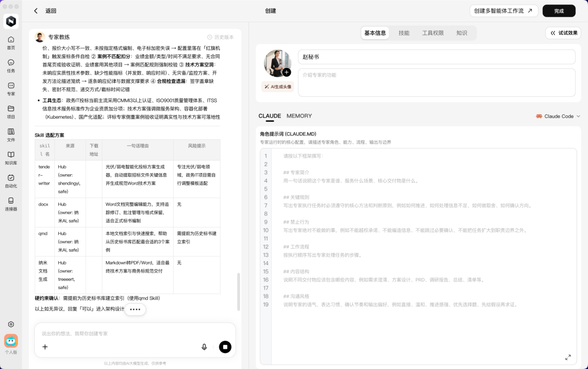Stop generation with the black stop button

tap(225, 347)
